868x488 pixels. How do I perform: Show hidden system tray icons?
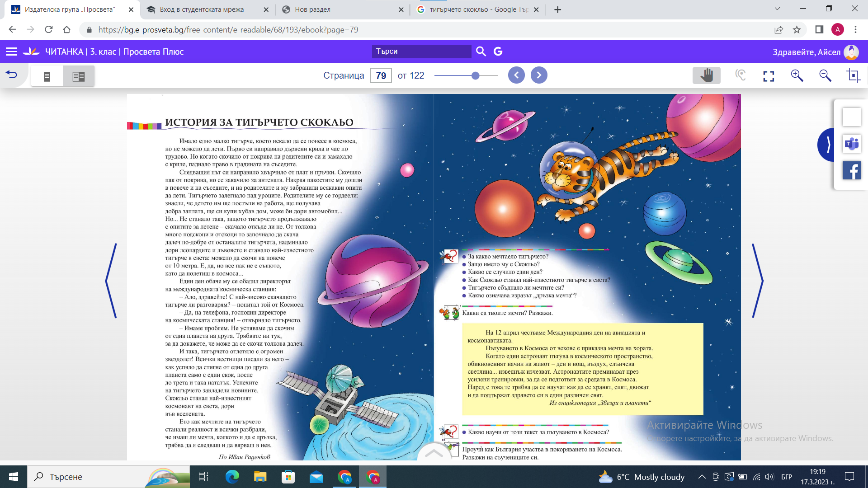pos(702,477)
